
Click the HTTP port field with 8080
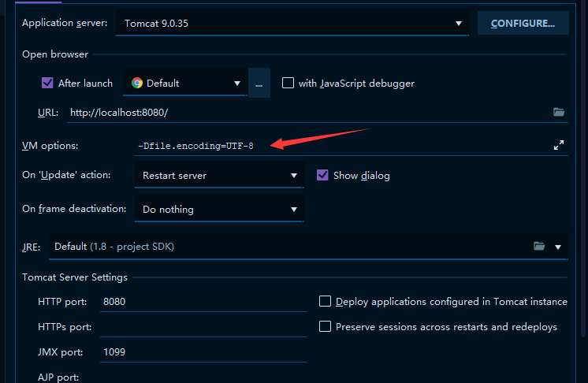coord(203,302)
